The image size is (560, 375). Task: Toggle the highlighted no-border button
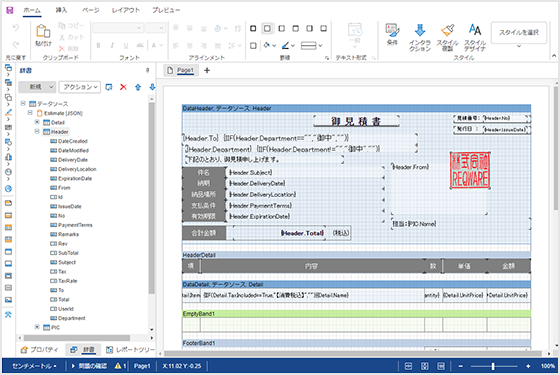tap(267, 28)
